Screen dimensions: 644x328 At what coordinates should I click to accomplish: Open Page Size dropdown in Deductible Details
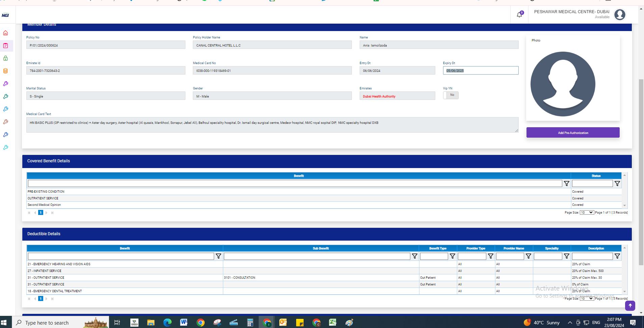pyautogui.click(x=587, y=299)
